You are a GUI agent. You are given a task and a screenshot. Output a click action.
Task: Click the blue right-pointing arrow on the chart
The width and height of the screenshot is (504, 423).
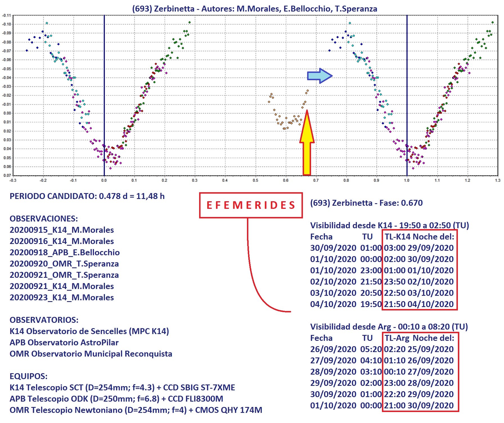point(319,76)
